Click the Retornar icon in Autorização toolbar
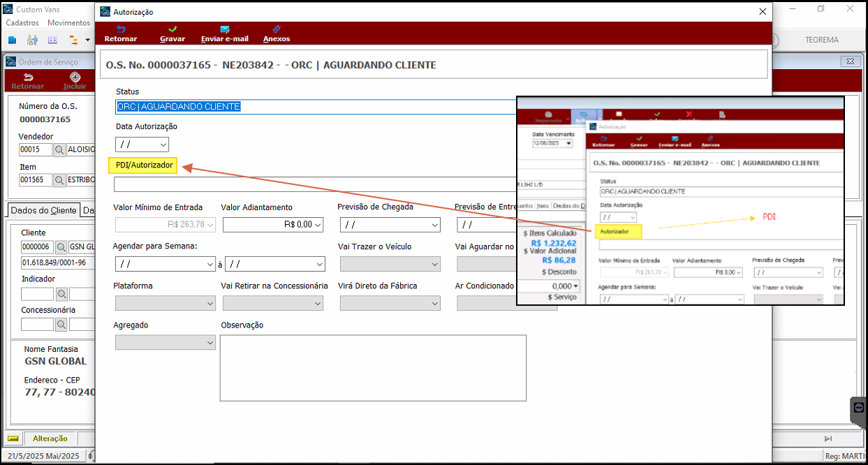Viewport: 868px width, 465px height. click(x=120, y=29)
